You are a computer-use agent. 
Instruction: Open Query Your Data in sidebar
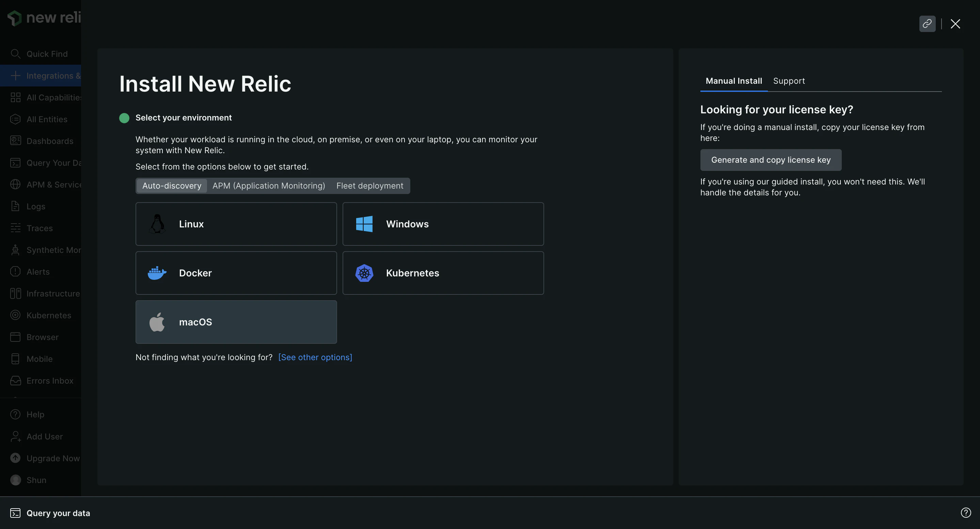(40, 162)
